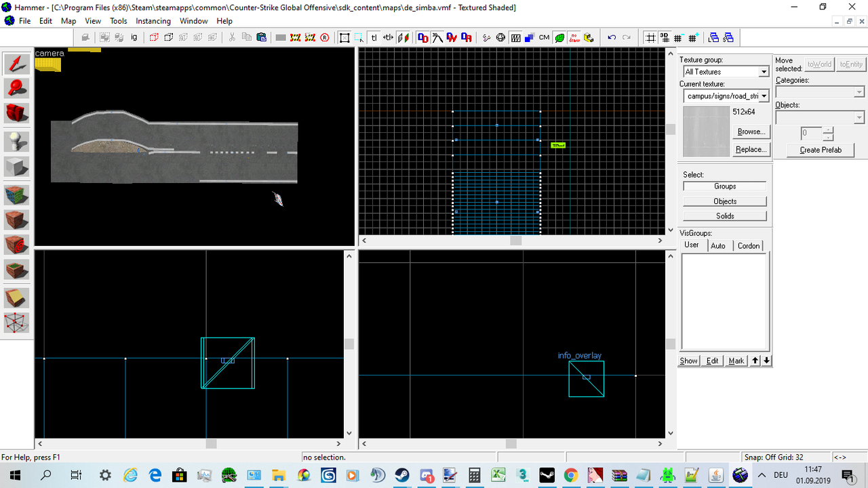Toggle the 2D grid display
This screenshot has height=488, width=868.
click(x=650, y=38)
